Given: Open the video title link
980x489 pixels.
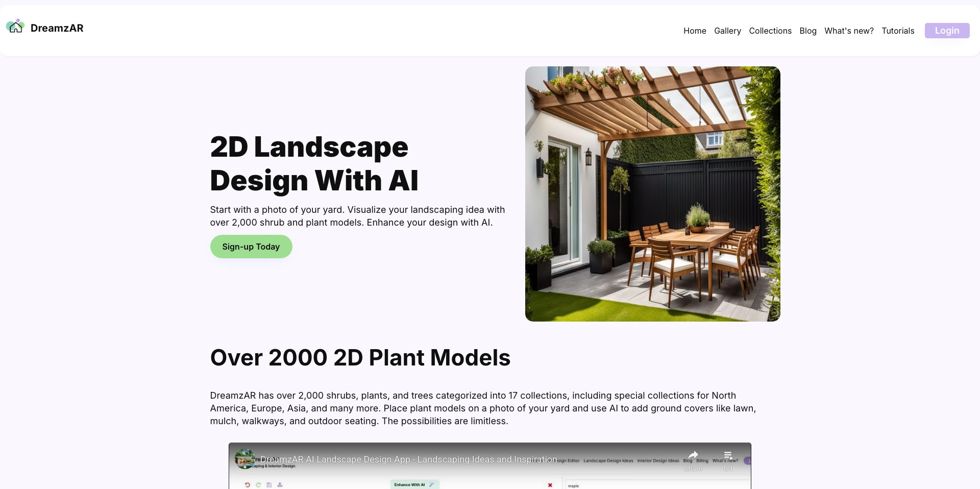Looking at the screenshot, I should (x=408, y=459).
